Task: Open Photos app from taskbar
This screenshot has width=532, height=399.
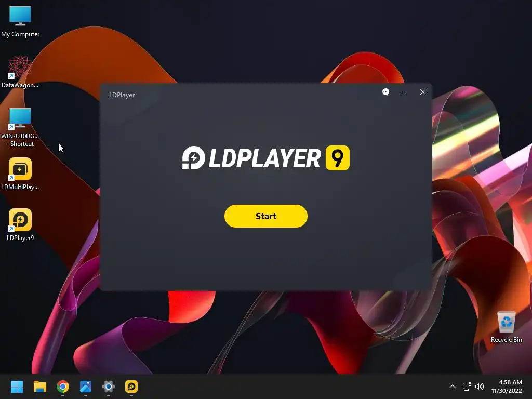Action: coord(86,387)
